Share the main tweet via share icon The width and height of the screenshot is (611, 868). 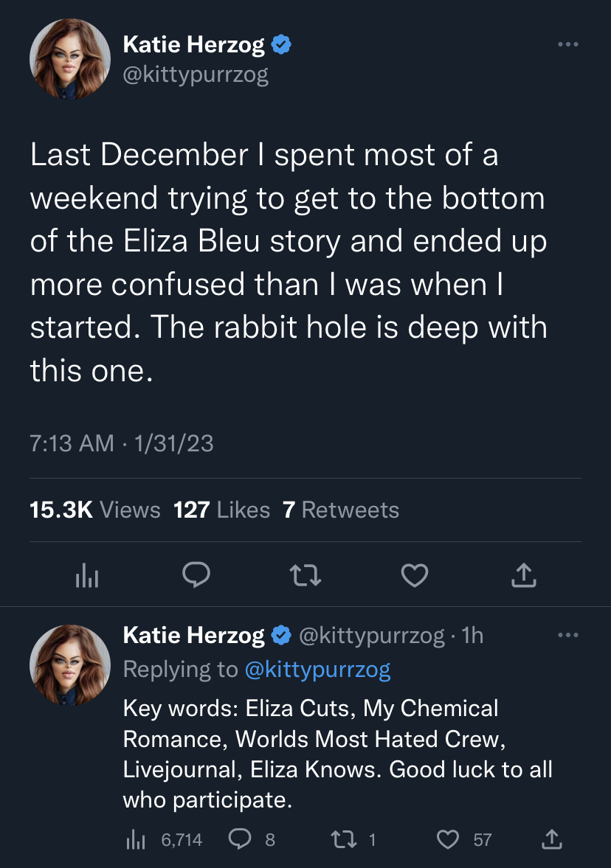click(x=524, y=575)
